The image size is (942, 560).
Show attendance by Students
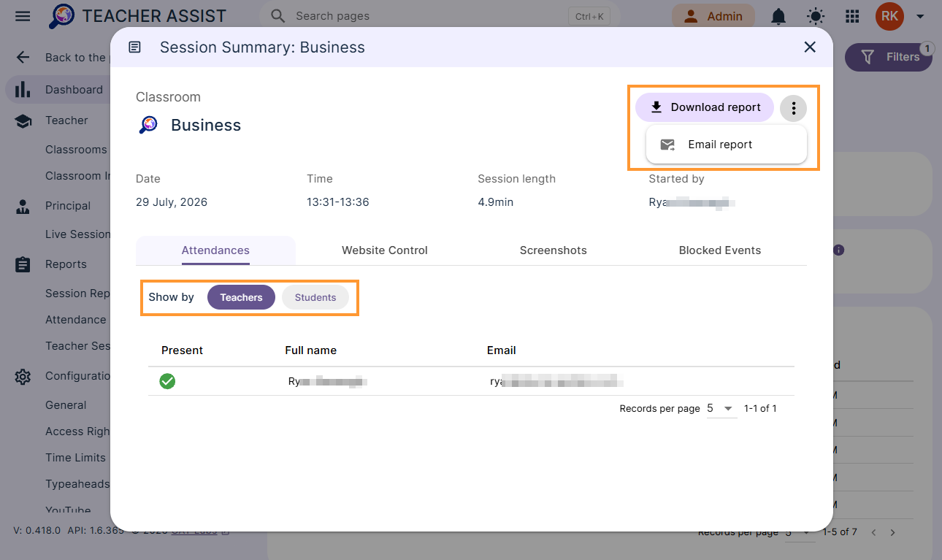pos(315,297)
